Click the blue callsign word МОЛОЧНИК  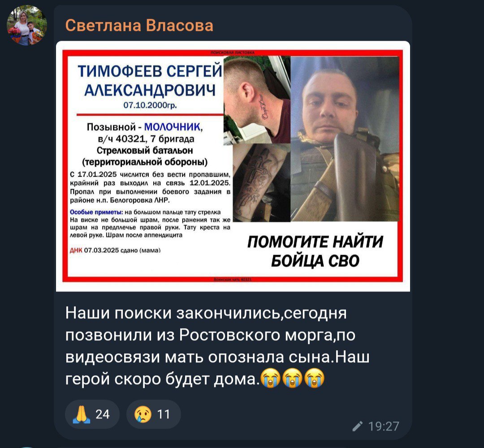(x=172, y=127)
